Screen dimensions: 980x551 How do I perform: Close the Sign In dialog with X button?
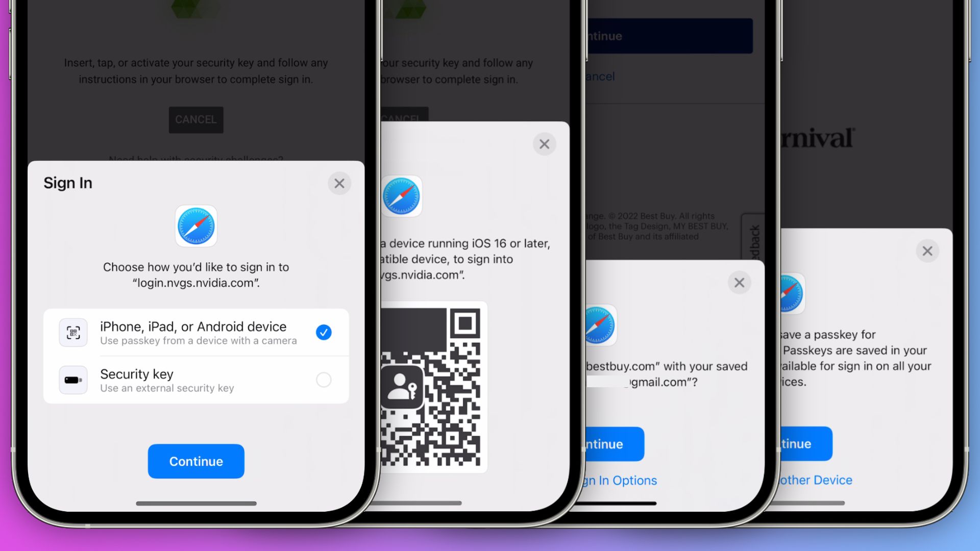click(x=338, y=183)
